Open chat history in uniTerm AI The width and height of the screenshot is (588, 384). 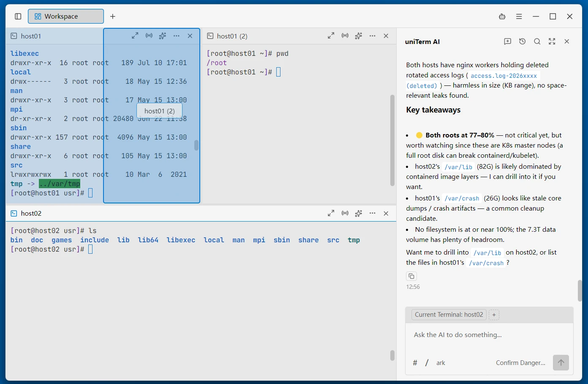pos(523,41)
